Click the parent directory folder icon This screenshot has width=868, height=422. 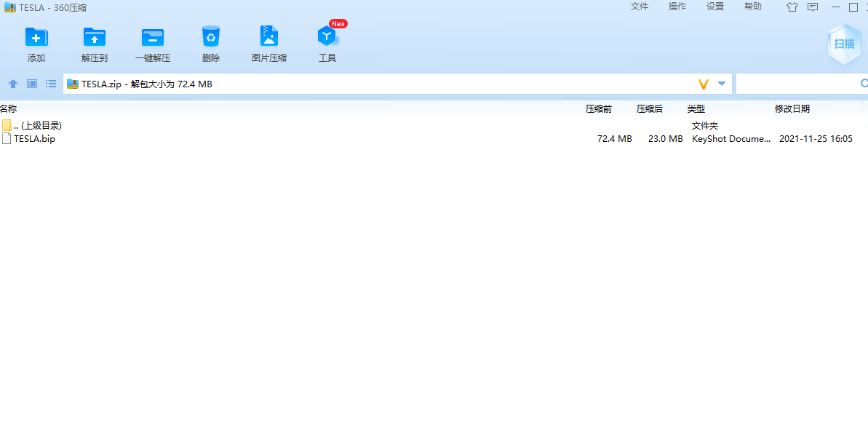[x=7, y=126]
